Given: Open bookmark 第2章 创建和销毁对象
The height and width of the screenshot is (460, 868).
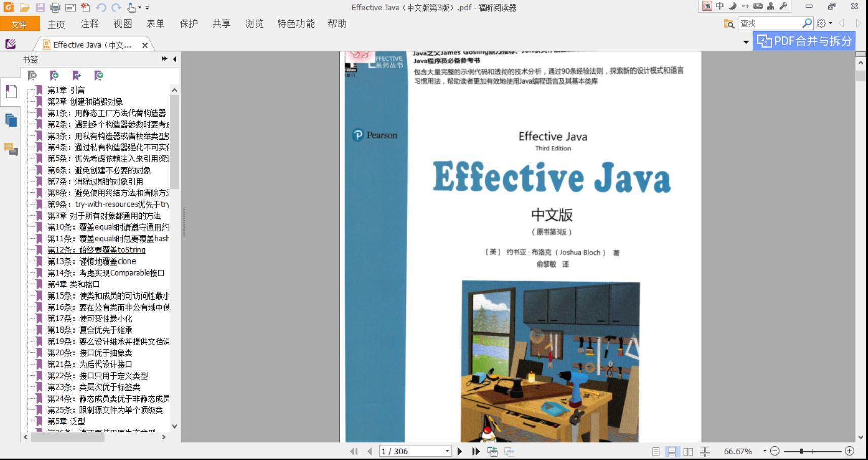Looking at the screenshot, I should (85, 102).
